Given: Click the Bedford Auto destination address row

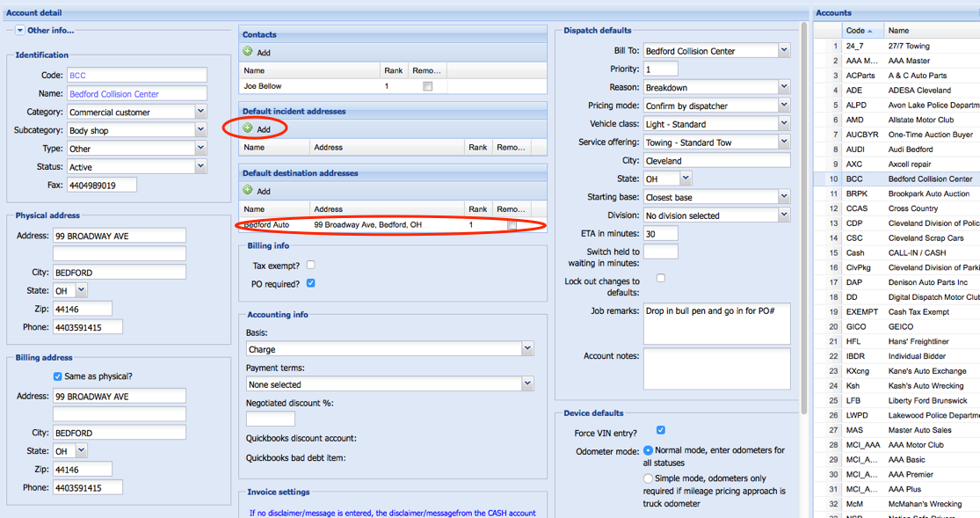Looking at the screenshot, I should pyautogui.click(x=369, y=225).
